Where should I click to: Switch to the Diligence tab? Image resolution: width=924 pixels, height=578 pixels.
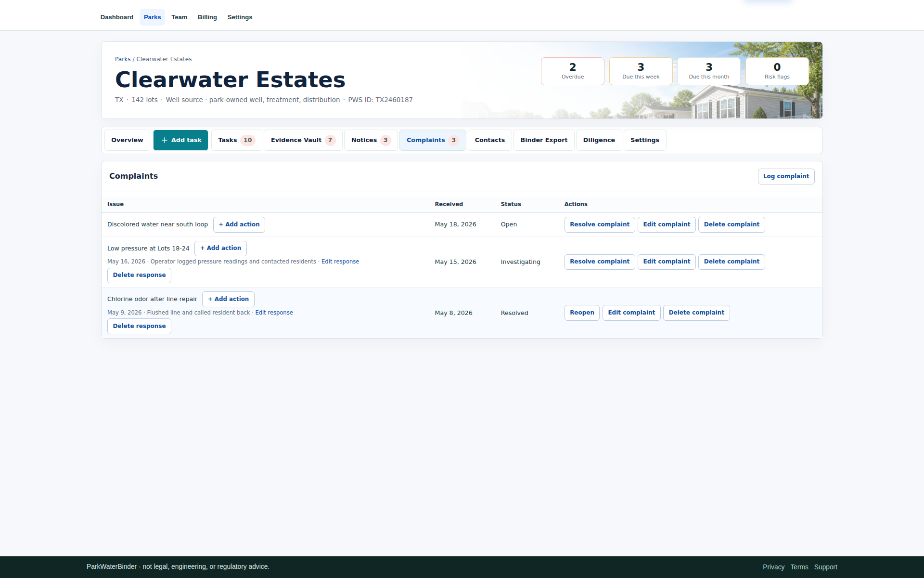click(599, 140)
